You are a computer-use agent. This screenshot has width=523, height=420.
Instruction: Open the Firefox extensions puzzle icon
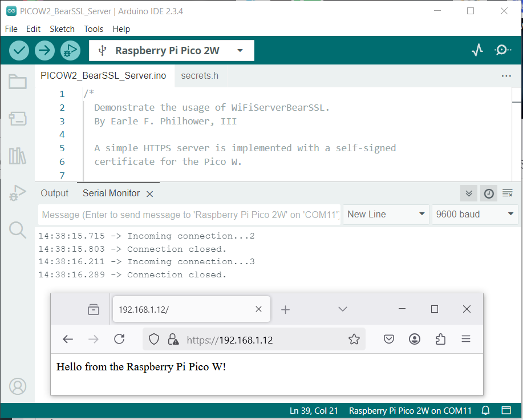441,340
